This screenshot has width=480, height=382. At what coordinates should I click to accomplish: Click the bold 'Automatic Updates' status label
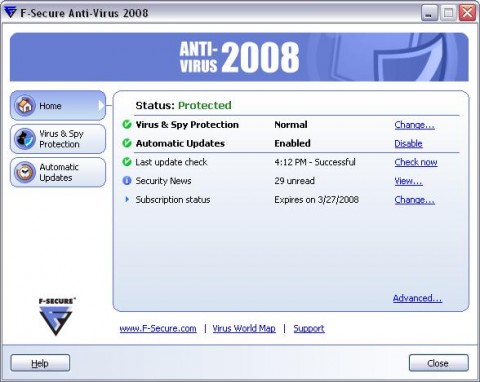click(x=180, y=143)
